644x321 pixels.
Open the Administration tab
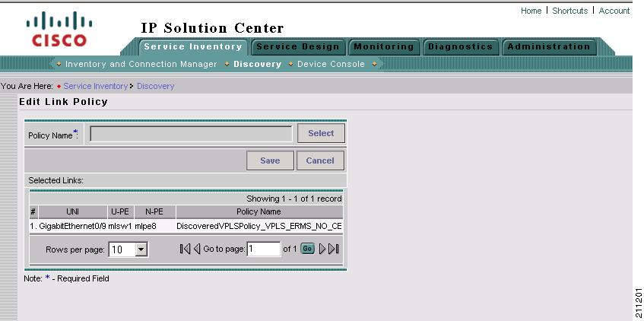click(549, 47)
